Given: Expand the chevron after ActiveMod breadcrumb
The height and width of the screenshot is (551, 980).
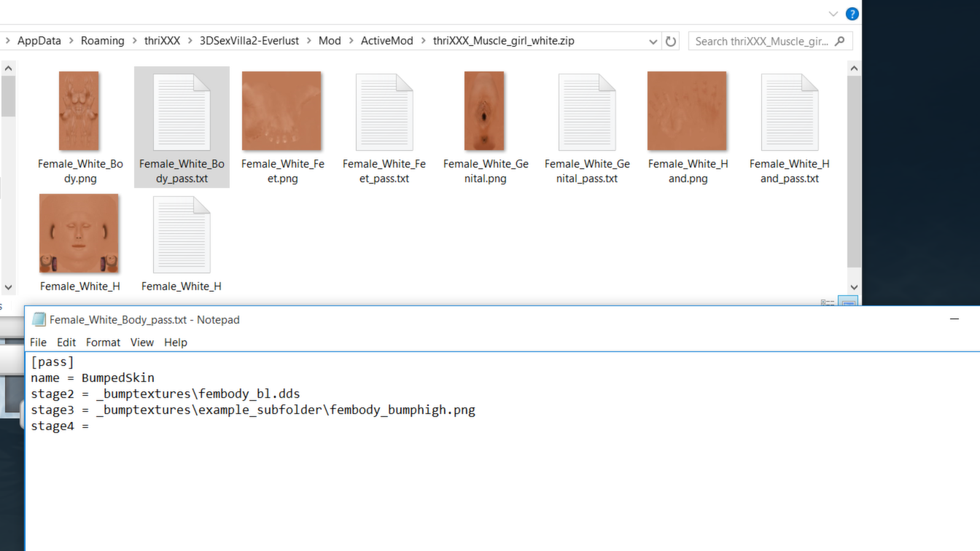Looking at the screenshot, I should [424, 41].
